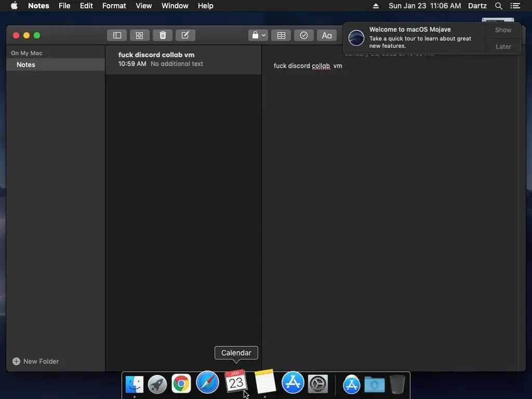532x399 pixels.
Task: Open the date and time menu item
Action: click(x=424, y=6)
